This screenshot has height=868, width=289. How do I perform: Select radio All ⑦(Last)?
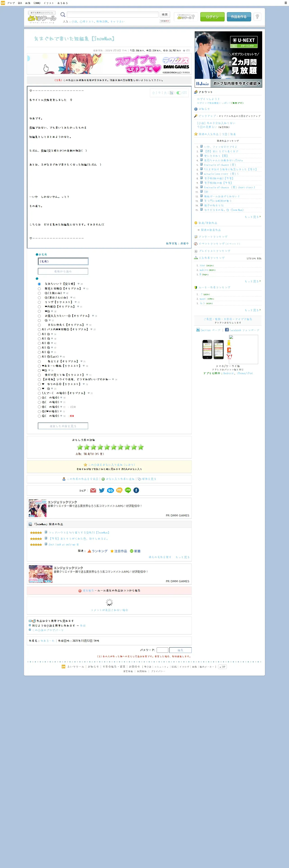(x=39, y=357)
